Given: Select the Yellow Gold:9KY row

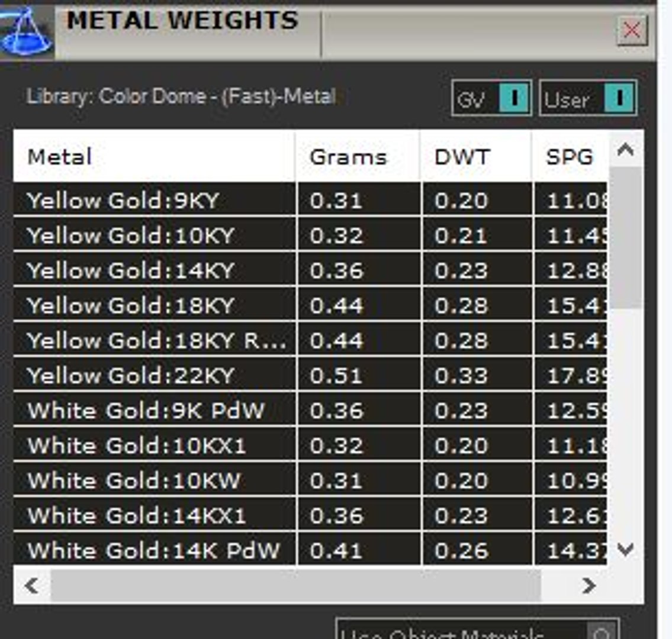Looking at the screenshot, I should coord(310,200).
